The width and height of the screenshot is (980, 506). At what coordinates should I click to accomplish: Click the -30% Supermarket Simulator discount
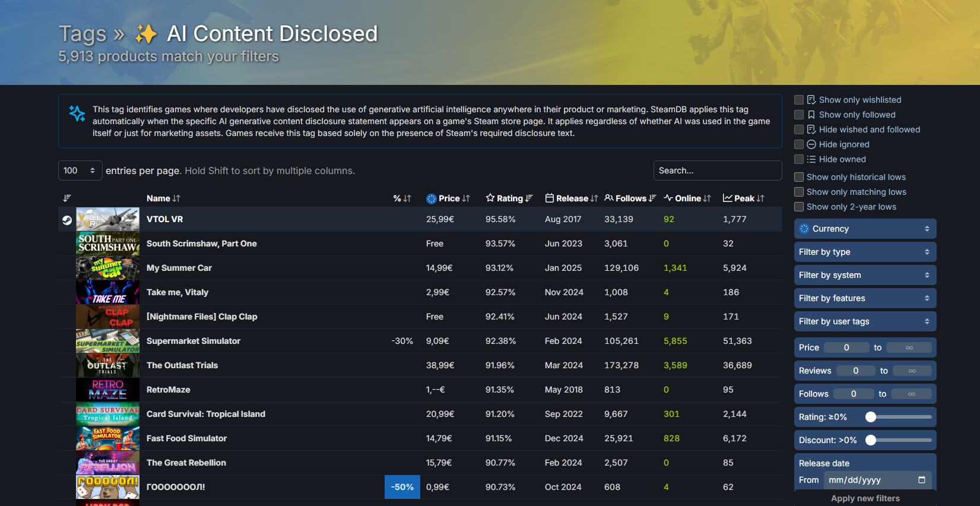coord(402,341)
